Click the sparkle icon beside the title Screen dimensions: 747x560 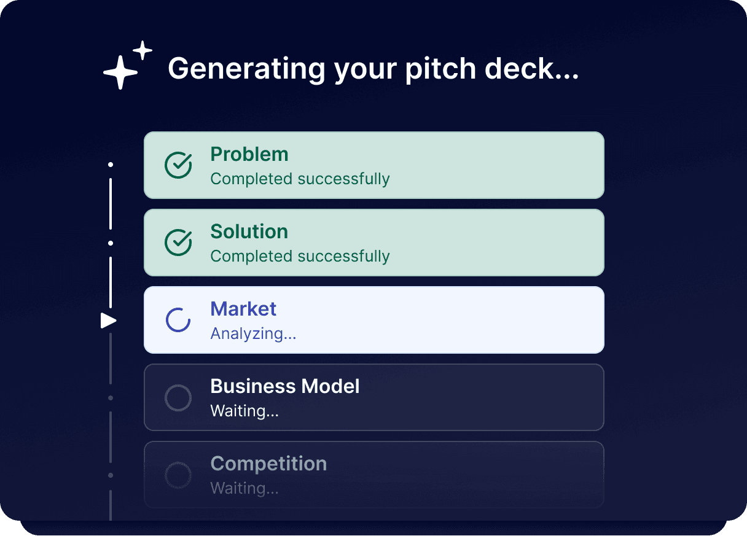coord(127,65)
